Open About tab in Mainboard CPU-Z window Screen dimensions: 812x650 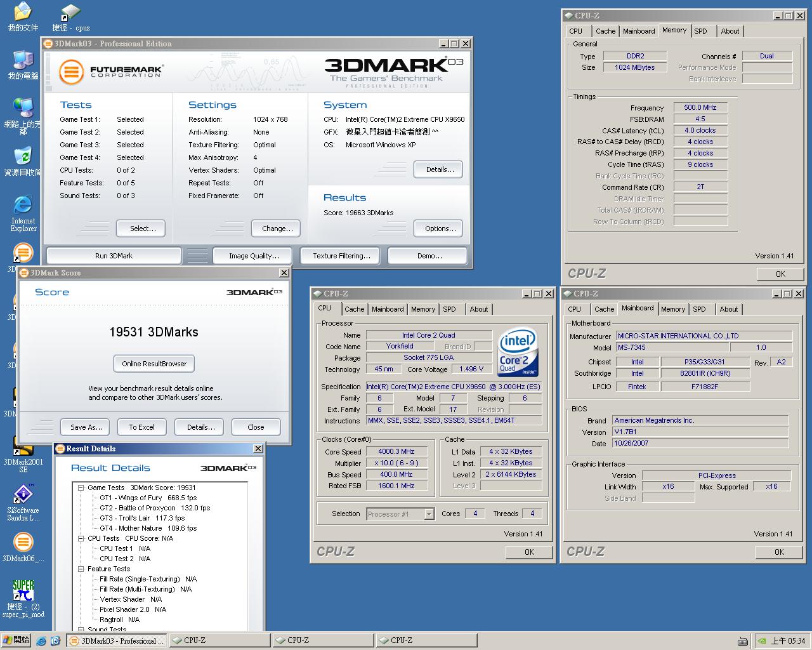click(x=729, y=309)
